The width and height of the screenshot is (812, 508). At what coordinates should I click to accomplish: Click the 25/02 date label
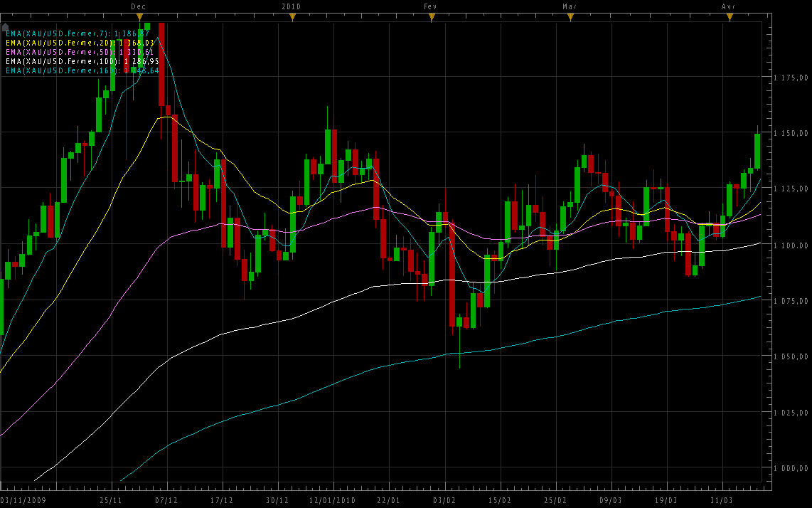[555, 500]
